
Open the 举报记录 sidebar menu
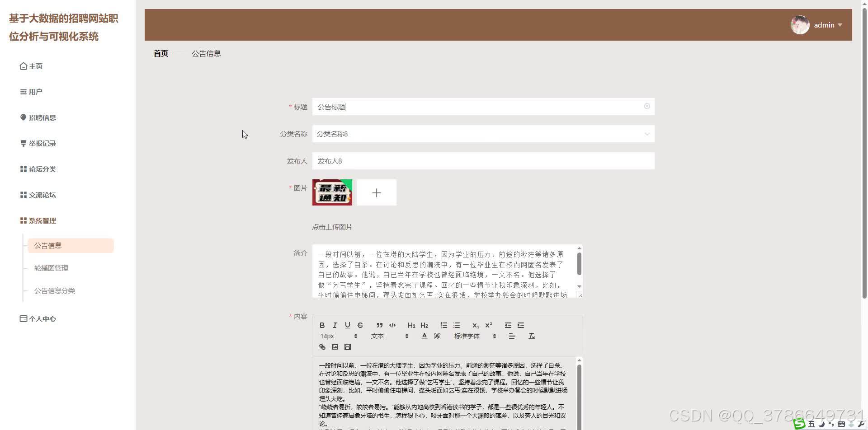38,144
